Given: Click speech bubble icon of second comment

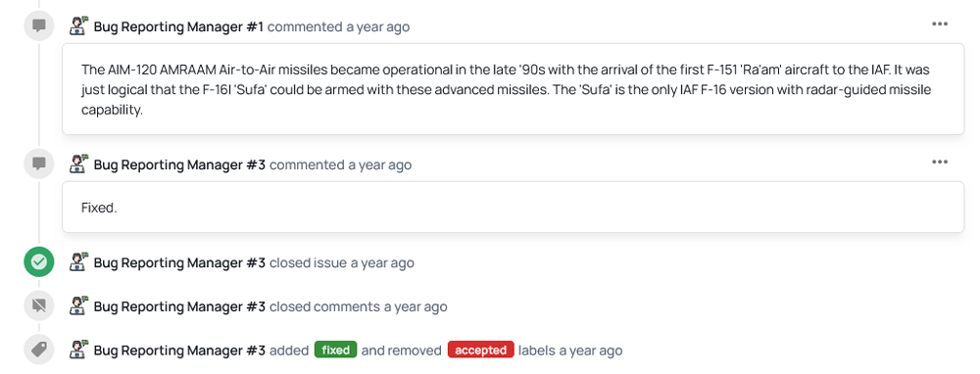Looking at the screenshot, I should 39,164.
